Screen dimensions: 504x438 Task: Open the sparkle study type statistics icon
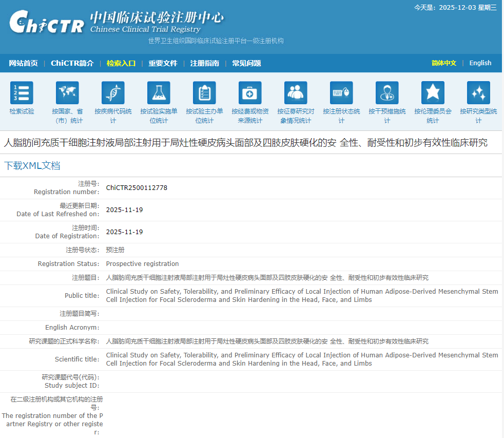478,93
